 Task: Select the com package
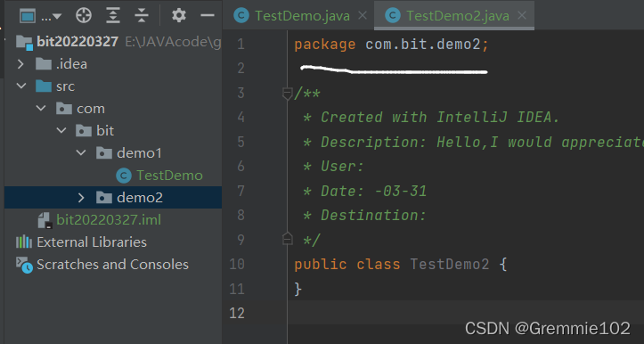[x=91, y=109]
